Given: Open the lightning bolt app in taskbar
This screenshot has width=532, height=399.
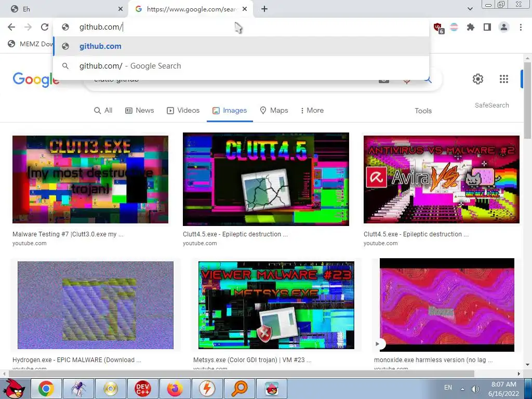Looking at the screenshot, I should click(x=207, y=389).
